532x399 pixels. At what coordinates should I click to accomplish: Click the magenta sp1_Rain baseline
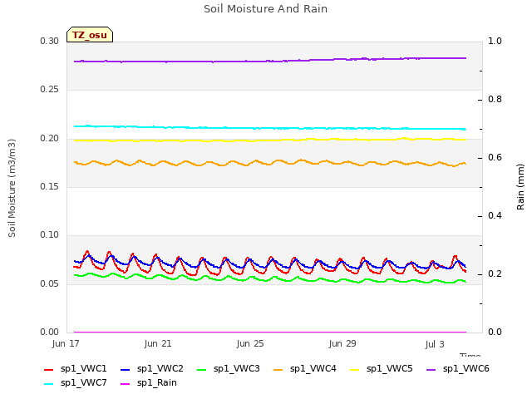(270, 332)
